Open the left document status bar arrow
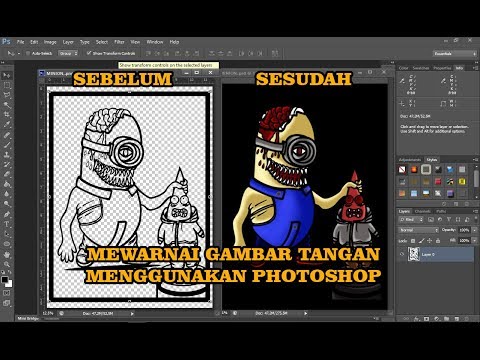The height and width of the screenshot is (360, 480). coord(132,313)
